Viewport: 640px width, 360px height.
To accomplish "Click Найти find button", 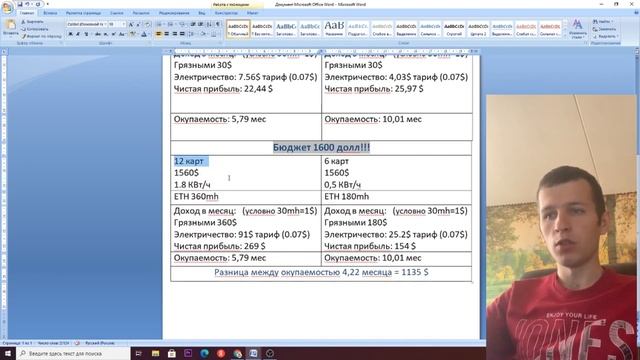I will pos(603,21).
